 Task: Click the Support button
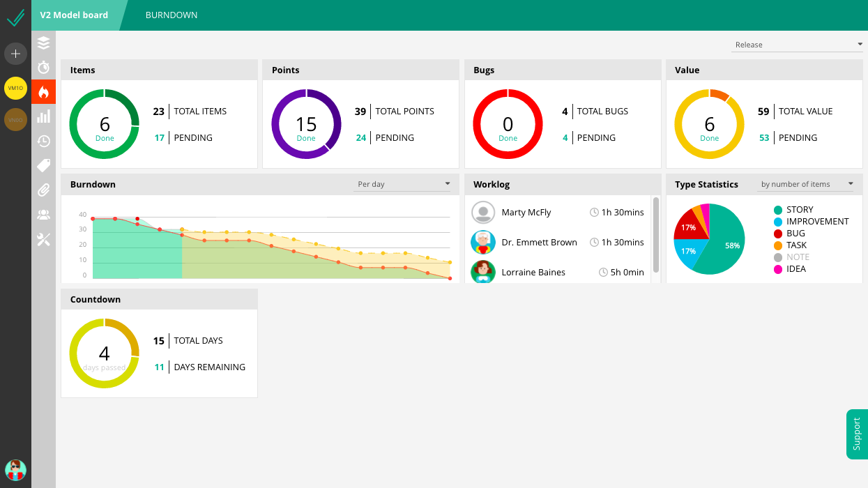point(857,434)
